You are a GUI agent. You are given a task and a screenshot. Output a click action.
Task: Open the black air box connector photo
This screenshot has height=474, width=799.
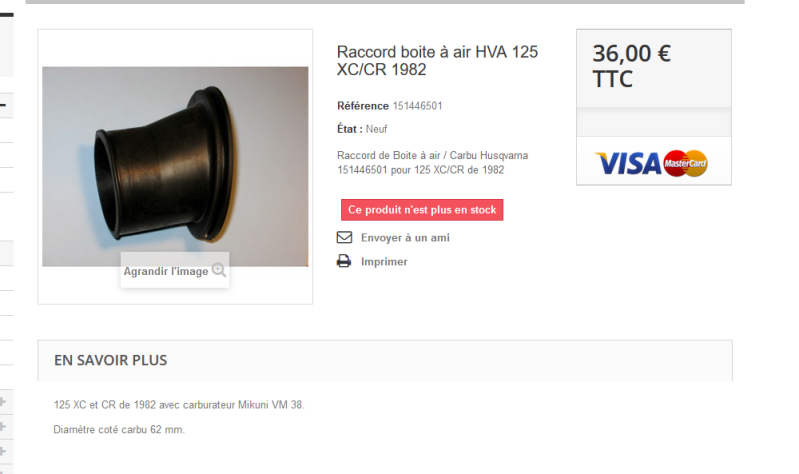pyautogui.click(x=175, y=167)
